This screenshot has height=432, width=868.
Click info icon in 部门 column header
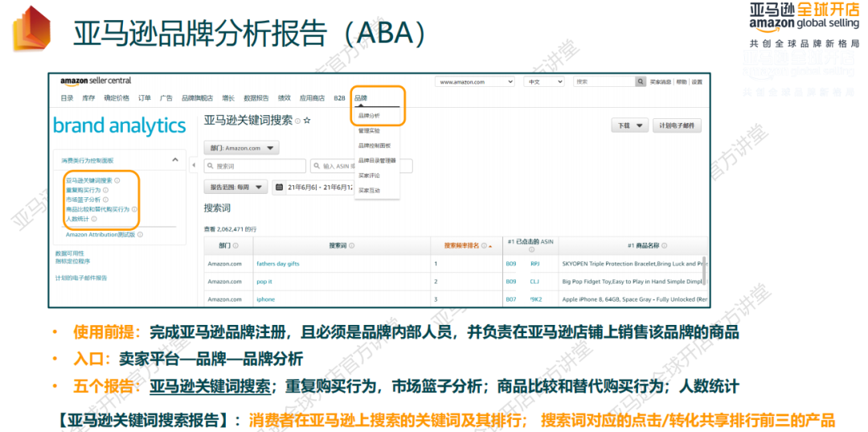(x=235, y=246)
